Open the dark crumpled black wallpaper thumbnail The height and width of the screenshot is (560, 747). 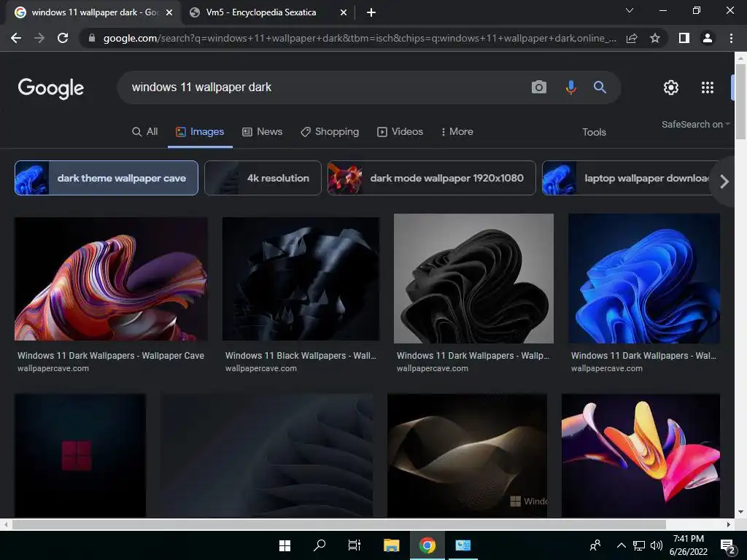(301, 279)
